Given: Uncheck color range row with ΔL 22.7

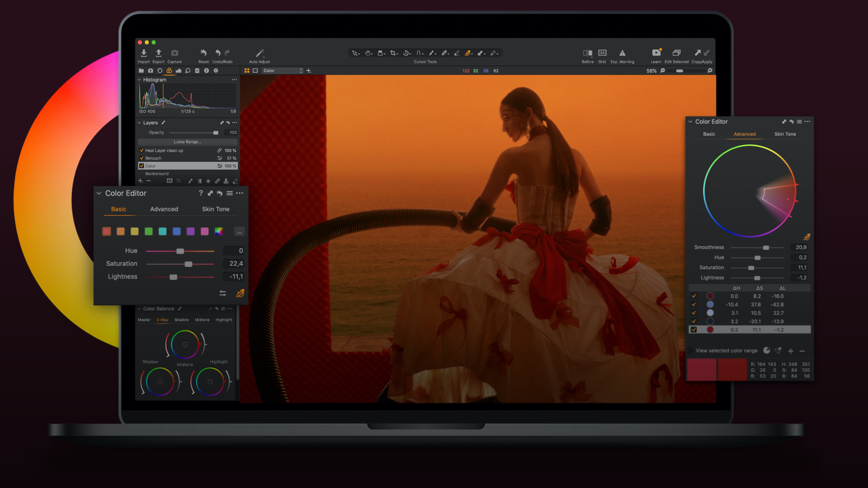Looking at the screenshot, I should 693,313.
